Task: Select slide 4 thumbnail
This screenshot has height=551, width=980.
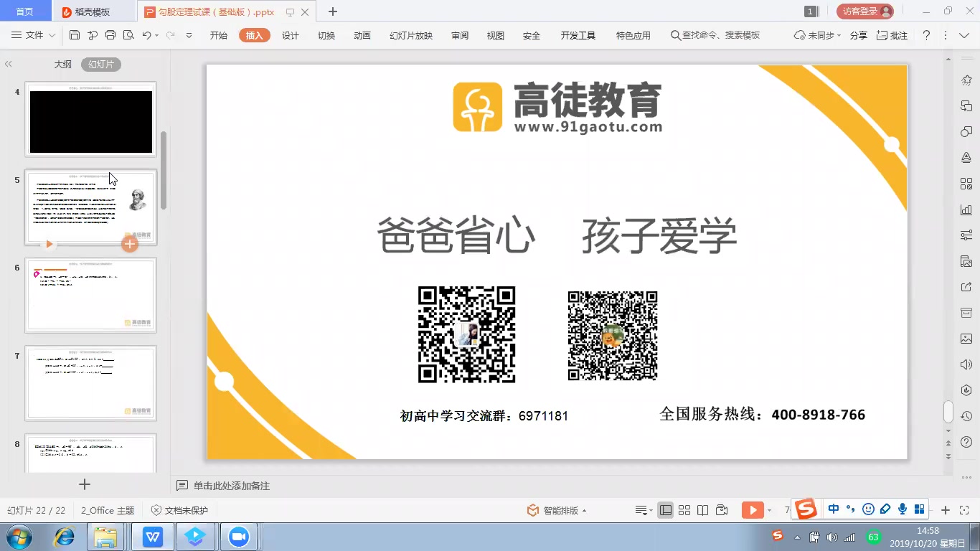Action: (x=91, y=119)
